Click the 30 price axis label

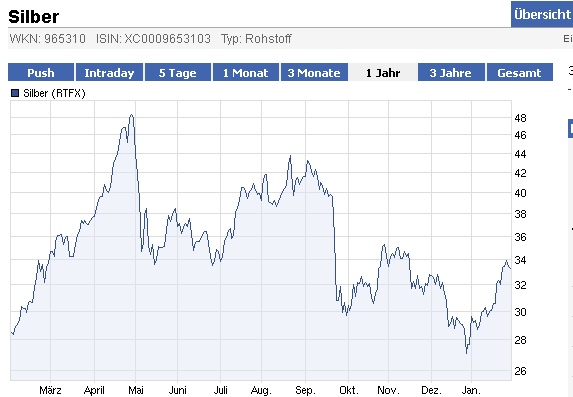tap(520, 312)
